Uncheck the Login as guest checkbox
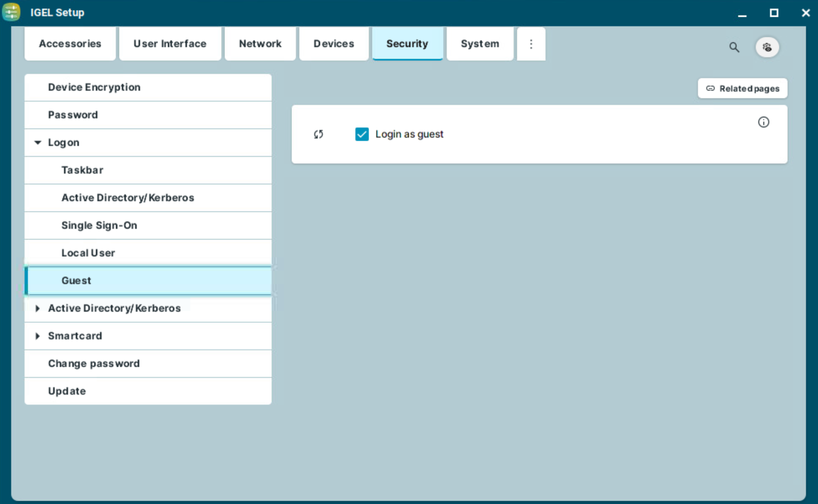The height and width of the screenshot is (504, 818). [x=362, y=134]
